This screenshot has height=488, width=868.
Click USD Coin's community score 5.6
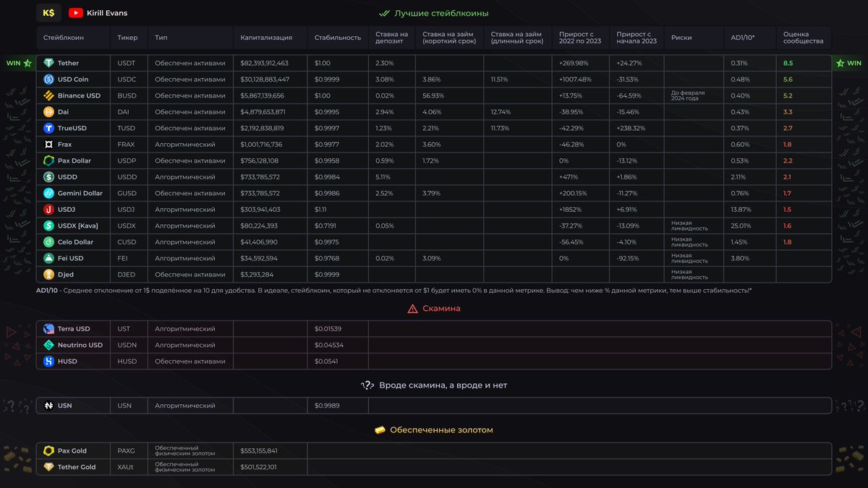[788, 80]
